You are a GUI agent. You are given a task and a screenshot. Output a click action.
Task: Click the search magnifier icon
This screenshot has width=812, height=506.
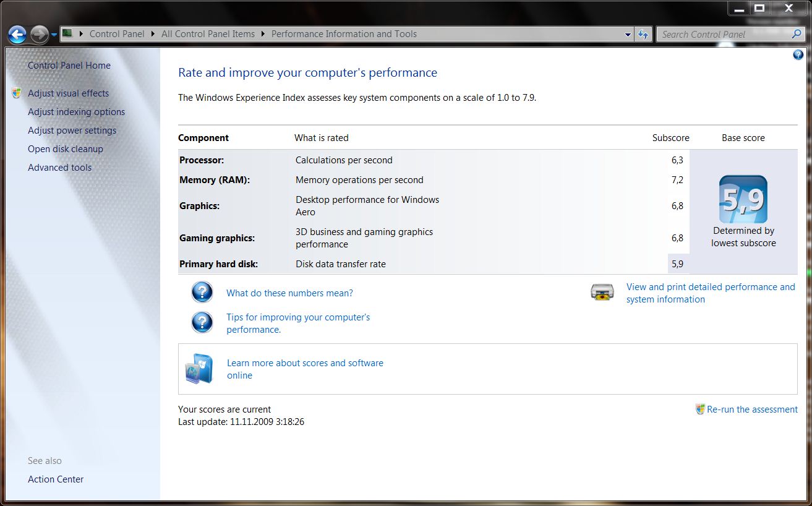[797, 34]
